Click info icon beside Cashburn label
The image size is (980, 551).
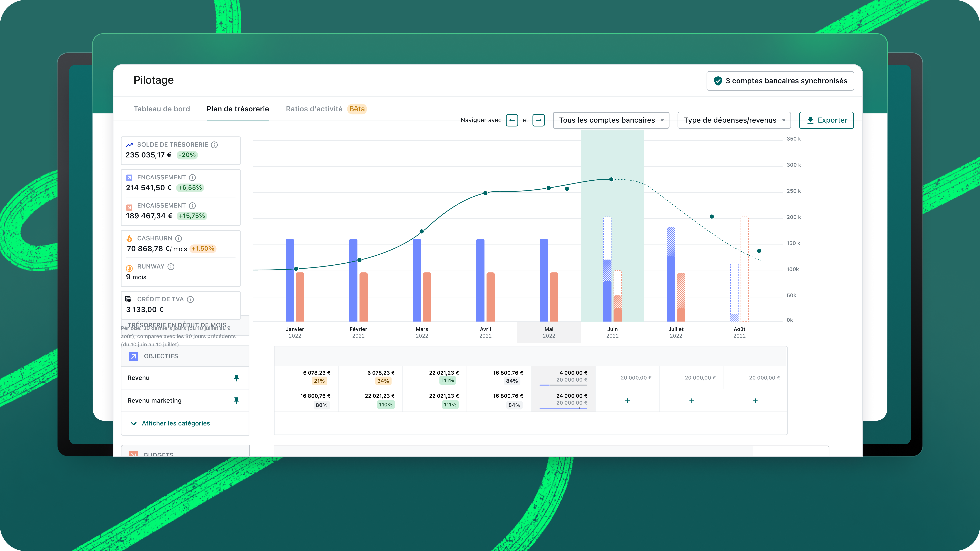178,238
